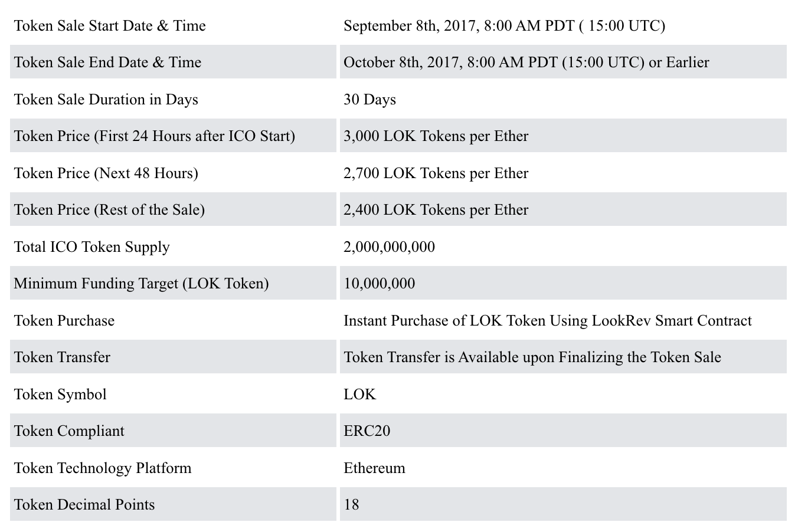
Task: Click the "Token Sale Duration in Days" label
Action: pos(106,100)
